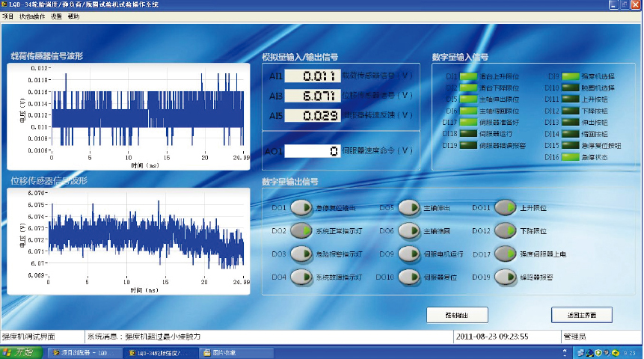Click the DI1 slide upper limit indicator
The width and height of the screenshot is (644, 359).
click(x=468, y=76)
